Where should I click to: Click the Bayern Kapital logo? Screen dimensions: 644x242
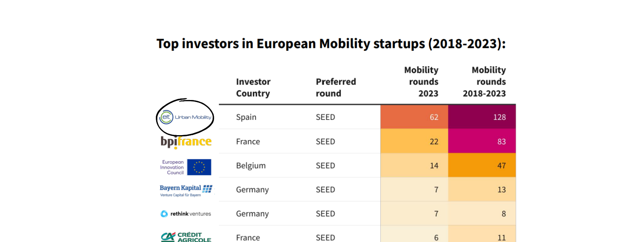pos(186,190)
